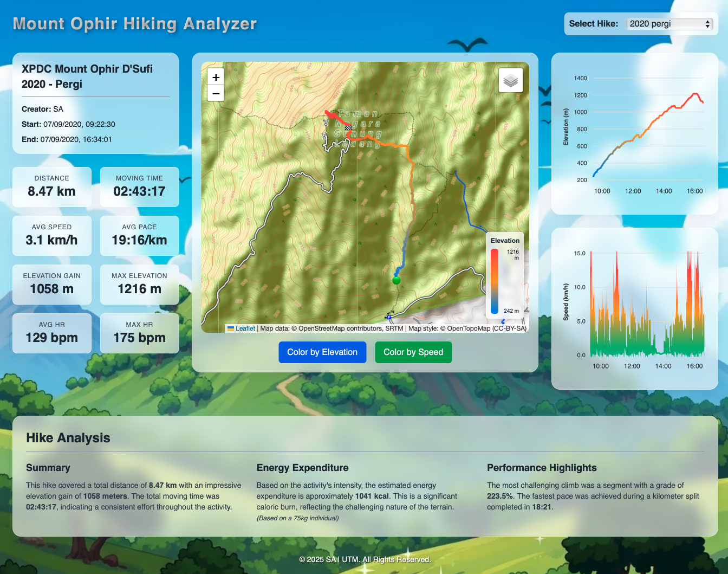Click the checkered finish flag marker

(348, 127)
